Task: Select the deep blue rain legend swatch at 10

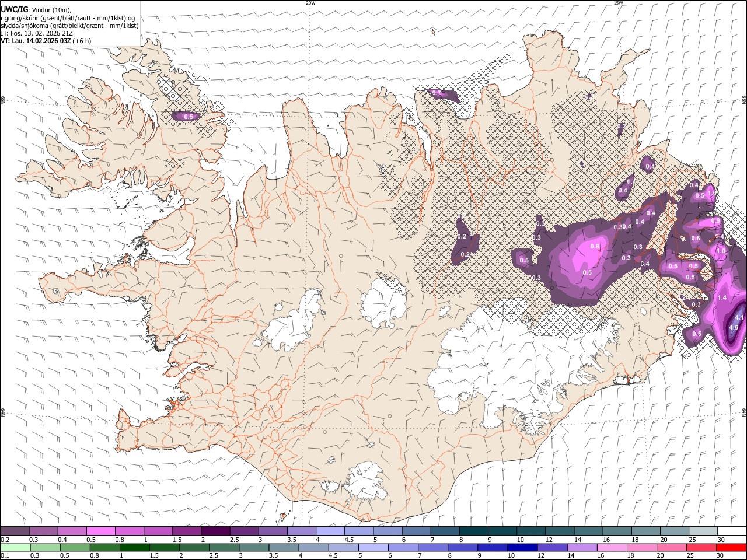Action: (x=522, y=547)
